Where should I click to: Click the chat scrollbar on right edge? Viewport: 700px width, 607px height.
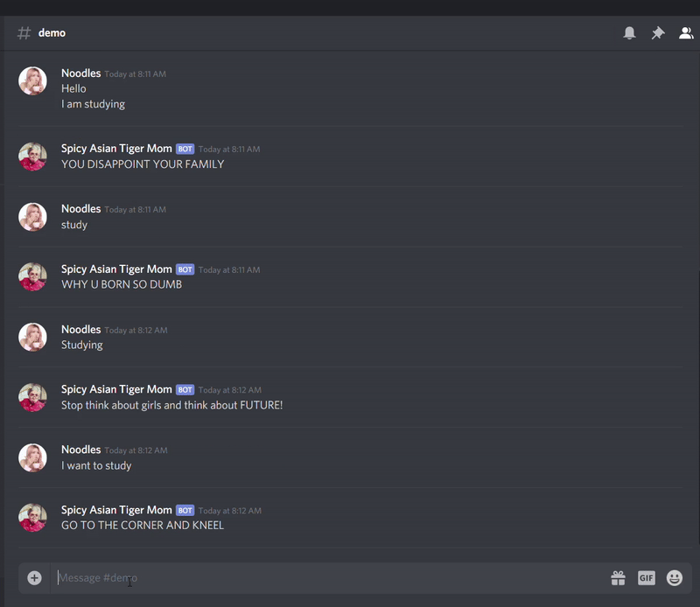coord(698,406)
